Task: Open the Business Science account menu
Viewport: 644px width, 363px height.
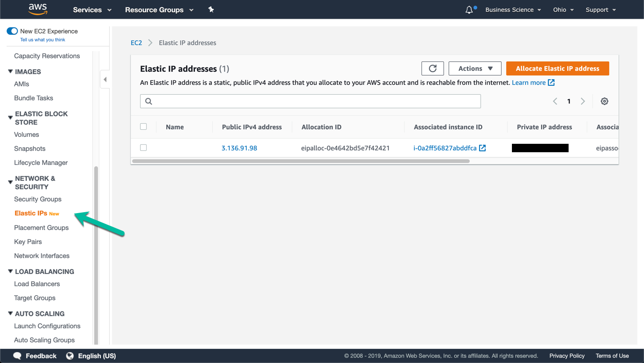Action: coord(513,9)
